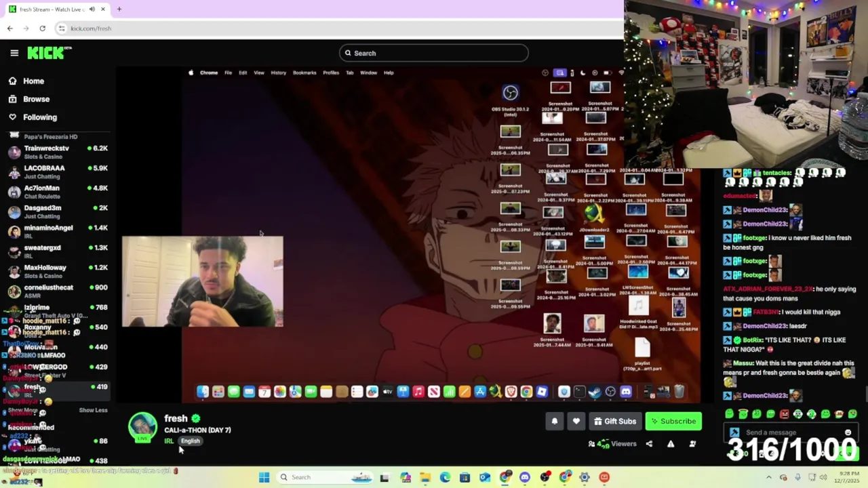Open Microsoft Edge from the taskbar
868x488 pixels.
[445, 477]
